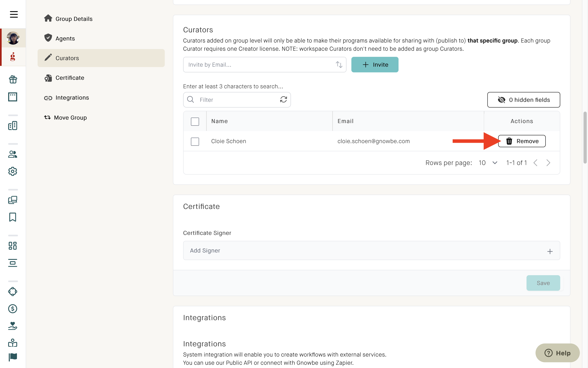Open the hand holding heart icon
588x368 pixels.
tap(13, 326)
